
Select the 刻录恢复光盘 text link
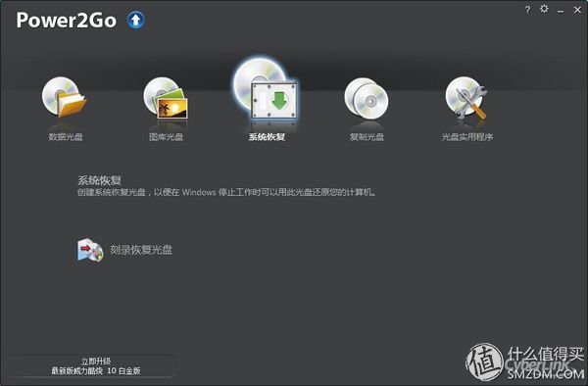pos(141,250)
